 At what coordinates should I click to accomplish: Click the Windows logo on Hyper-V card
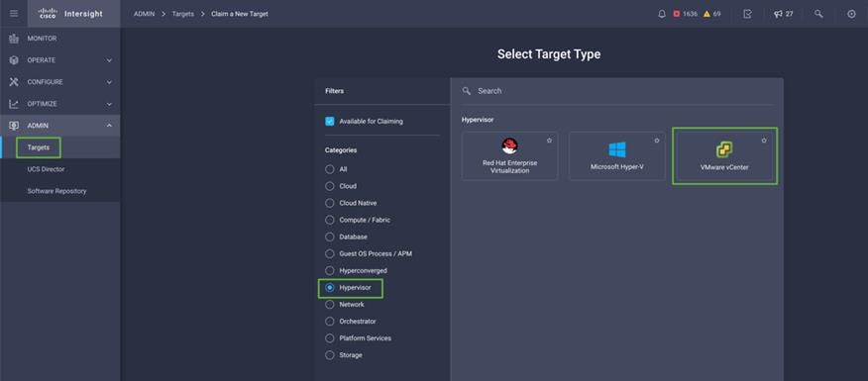616,149
